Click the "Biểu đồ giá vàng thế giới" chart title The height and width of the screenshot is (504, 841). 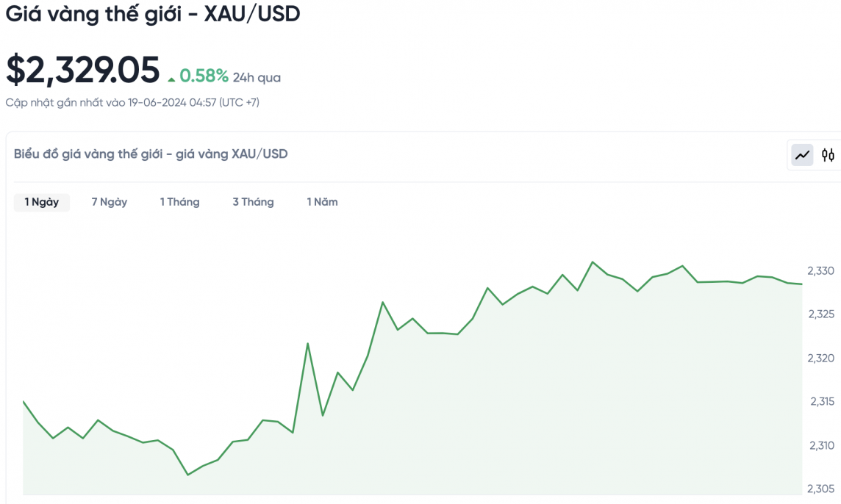(151, 154)
